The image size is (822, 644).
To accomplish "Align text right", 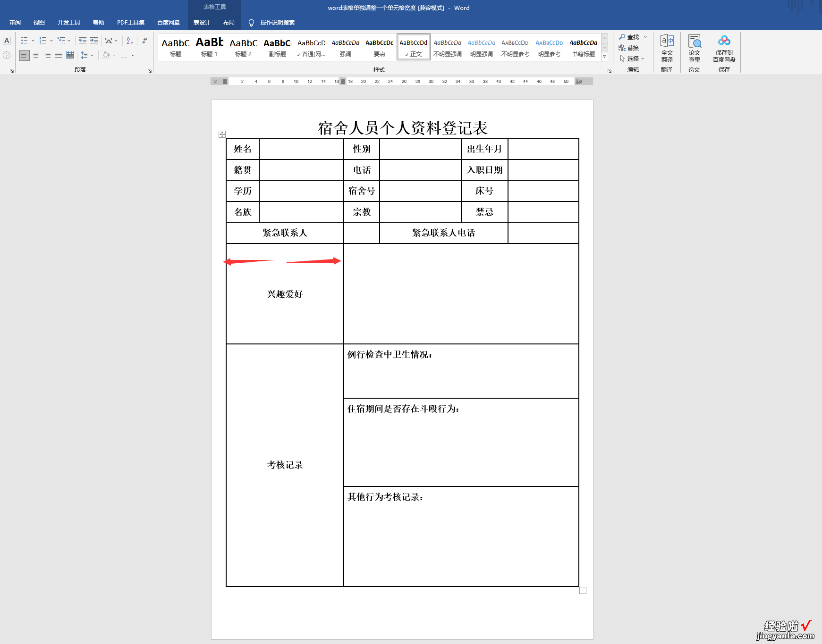I will click(x=47, y=55).
